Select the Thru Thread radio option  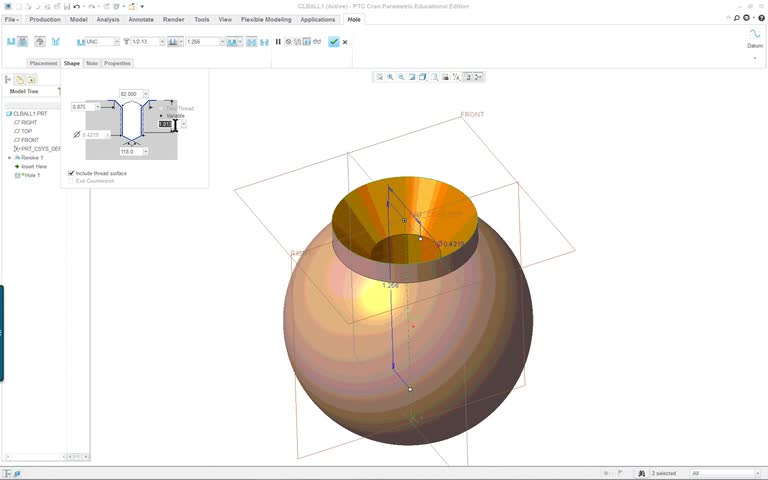161,108
